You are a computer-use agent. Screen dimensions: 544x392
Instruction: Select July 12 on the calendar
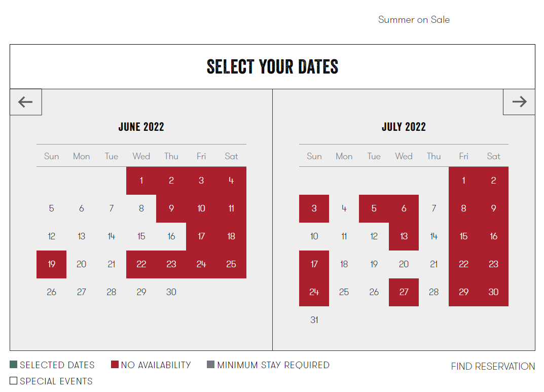click(x=374, y=237)
